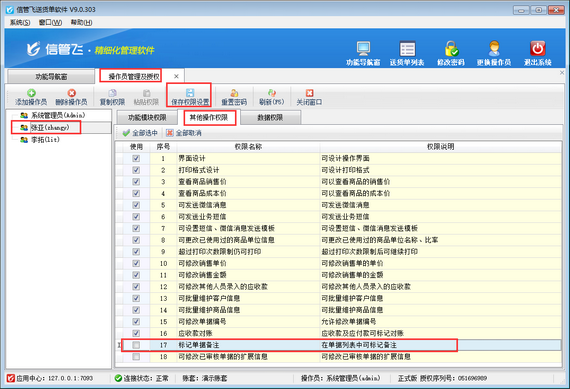The width and height of the screenshot is (570, 389).
Task: Select 李拓(lit) in the operator tree
Action: pos(45,140)
